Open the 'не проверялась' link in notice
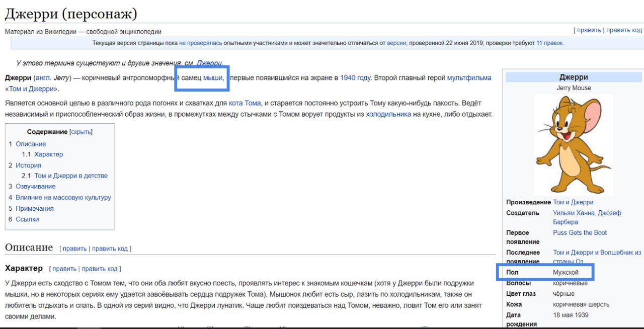 (200, 43)
